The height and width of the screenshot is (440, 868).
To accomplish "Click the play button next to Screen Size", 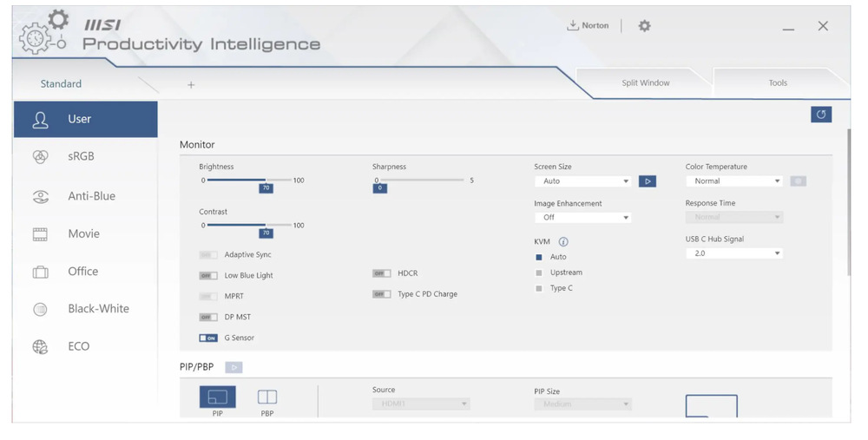I will coord(648,181).
